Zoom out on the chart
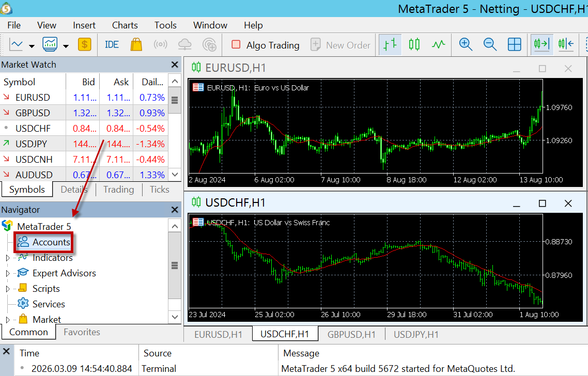Image resolution: width=588 pixels, height=376 pixels. [x=490, y=45]
